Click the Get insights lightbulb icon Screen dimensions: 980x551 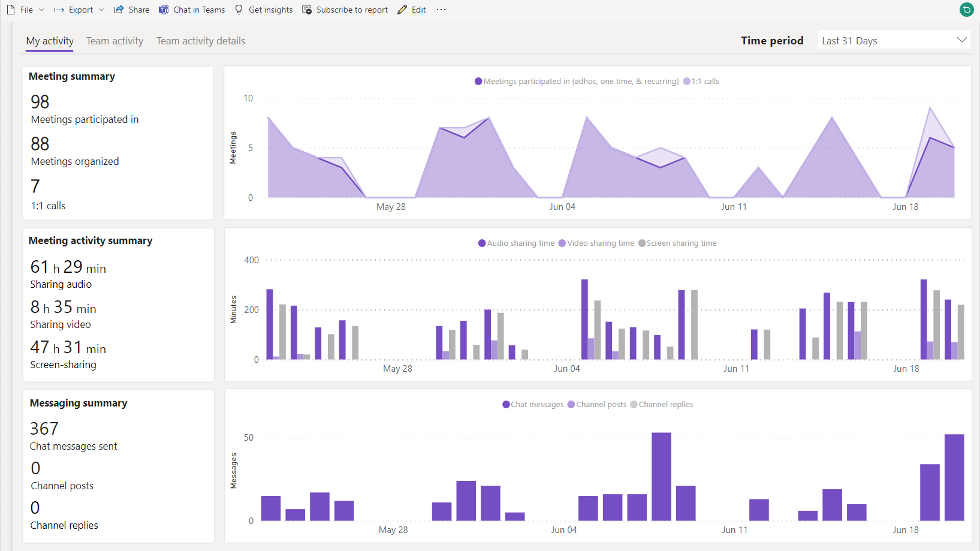[x=239, y=10]
